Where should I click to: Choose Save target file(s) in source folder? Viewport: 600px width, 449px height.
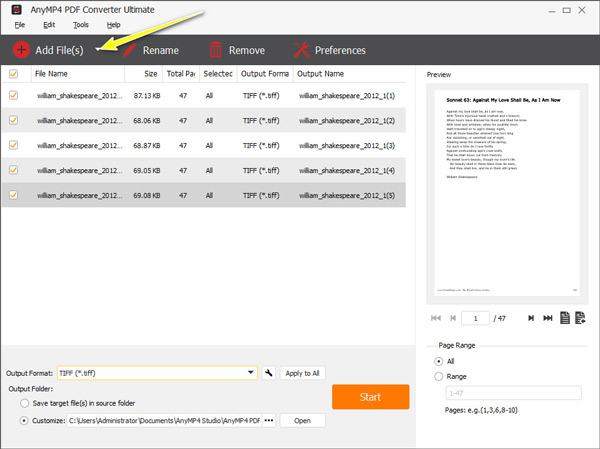(x=24, y=403)
